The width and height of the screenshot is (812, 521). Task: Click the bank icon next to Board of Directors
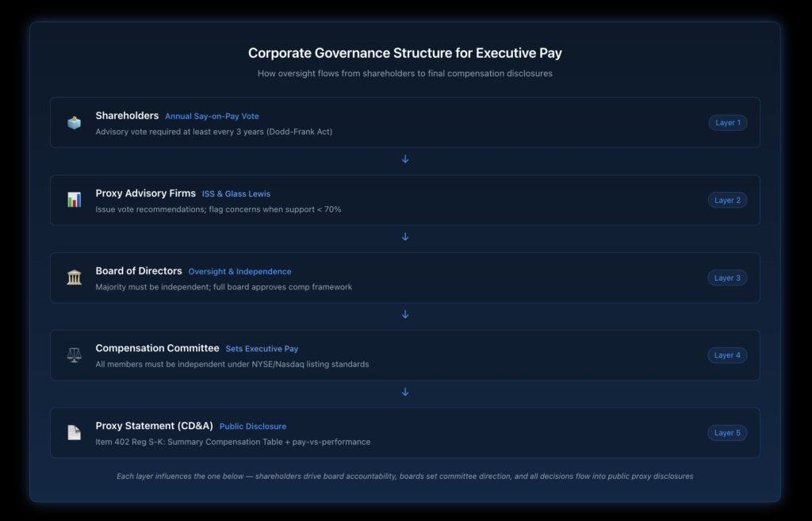[x=74, y=278]
